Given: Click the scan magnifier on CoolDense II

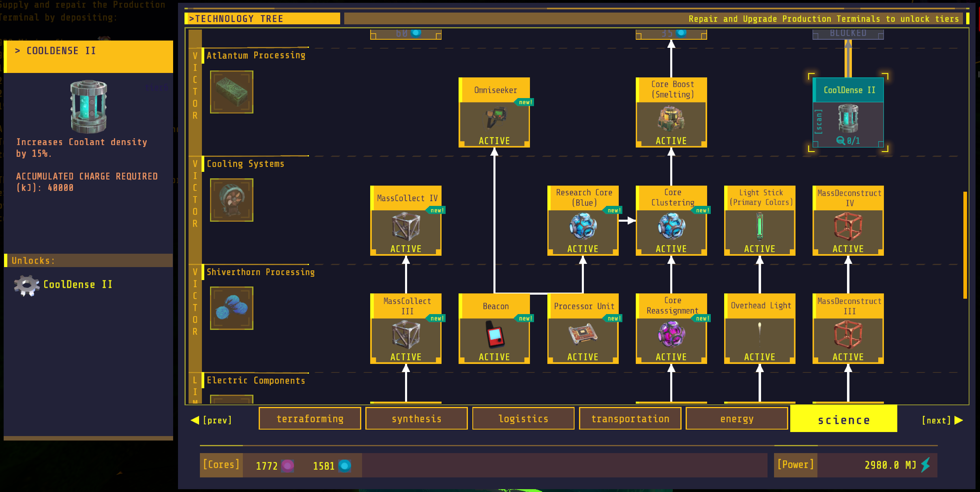Looking at the screenshot, I should (x=840, y=141).
